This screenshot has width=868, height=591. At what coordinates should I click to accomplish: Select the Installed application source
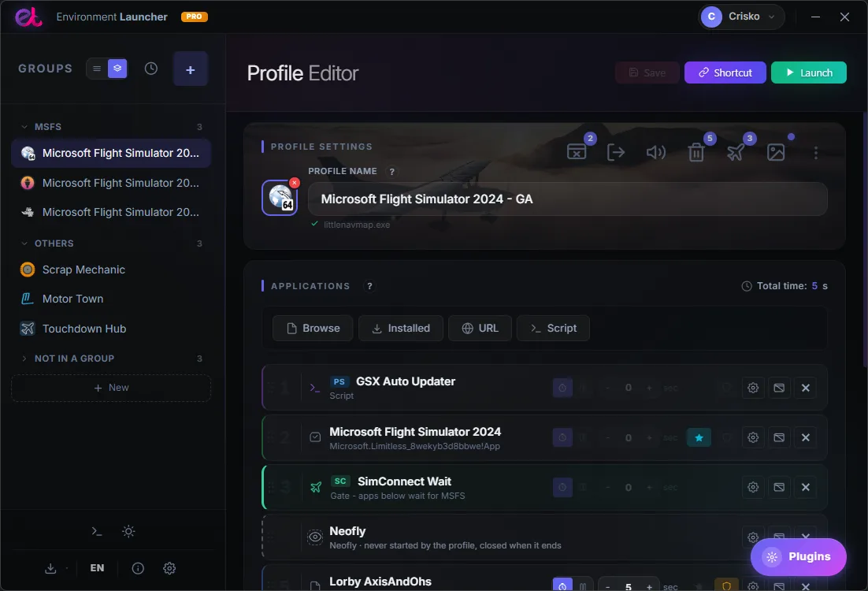(401, 329)
